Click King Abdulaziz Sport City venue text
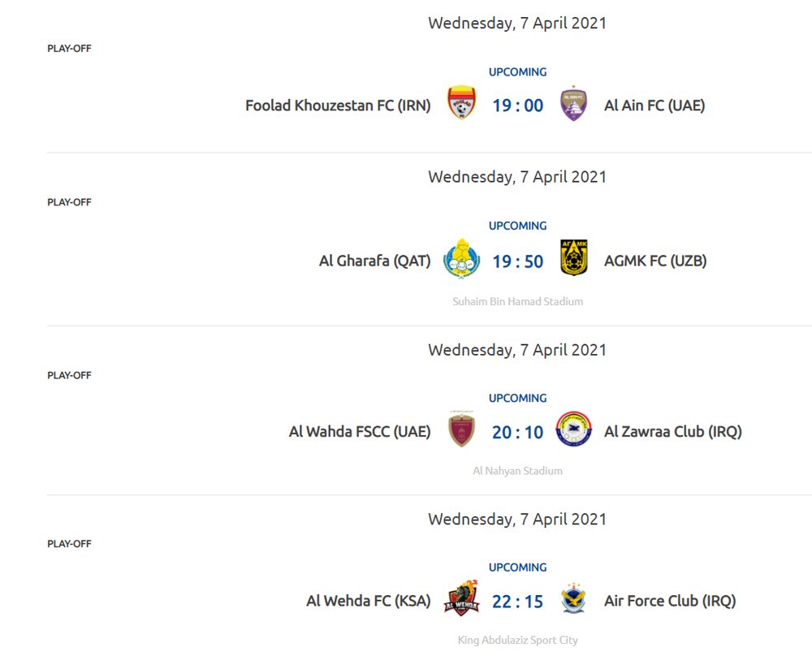 coord(517,641)
